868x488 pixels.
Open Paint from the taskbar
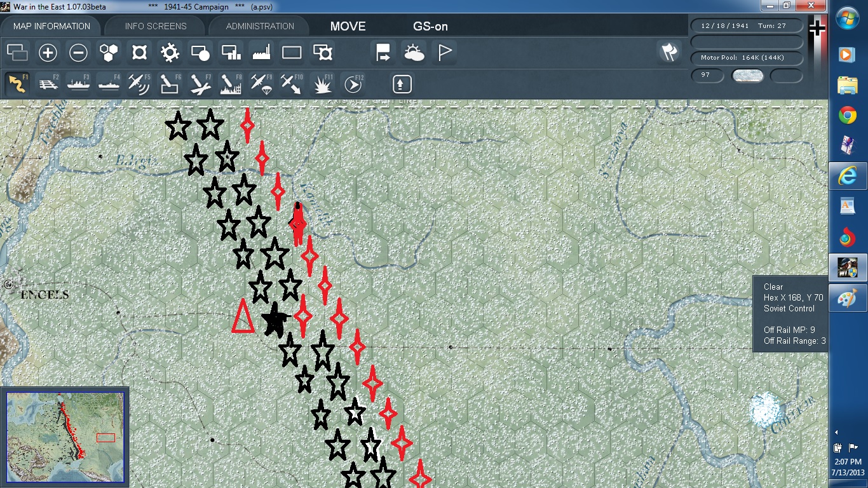pos(848,297)
